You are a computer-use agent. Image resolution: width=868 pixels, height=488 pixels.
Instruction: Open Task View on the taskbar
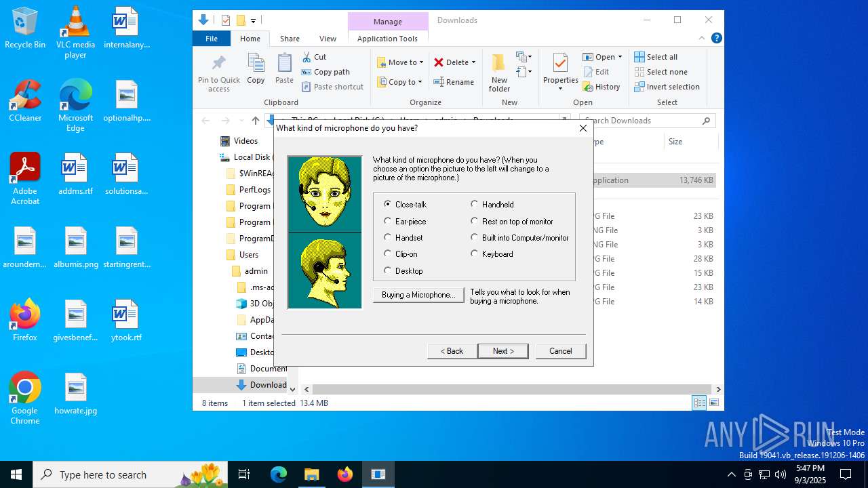click(244, 474)
